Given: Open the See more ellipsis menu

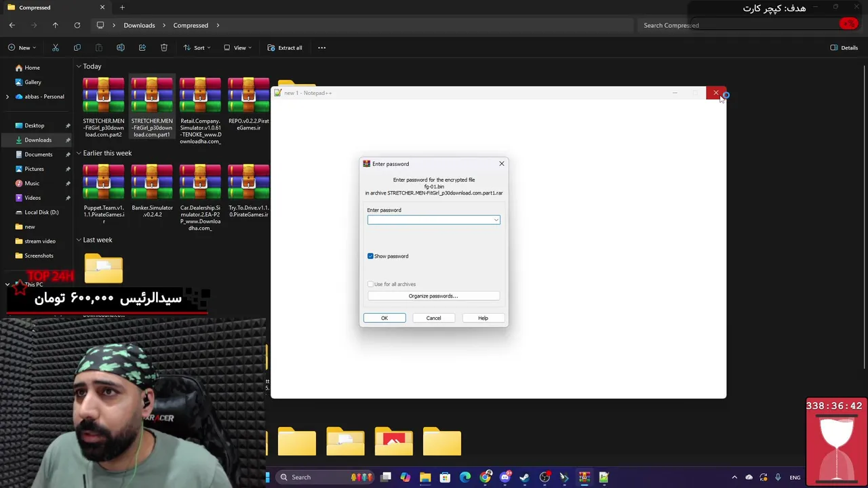Looking at the screenshot, I should 322,47.
